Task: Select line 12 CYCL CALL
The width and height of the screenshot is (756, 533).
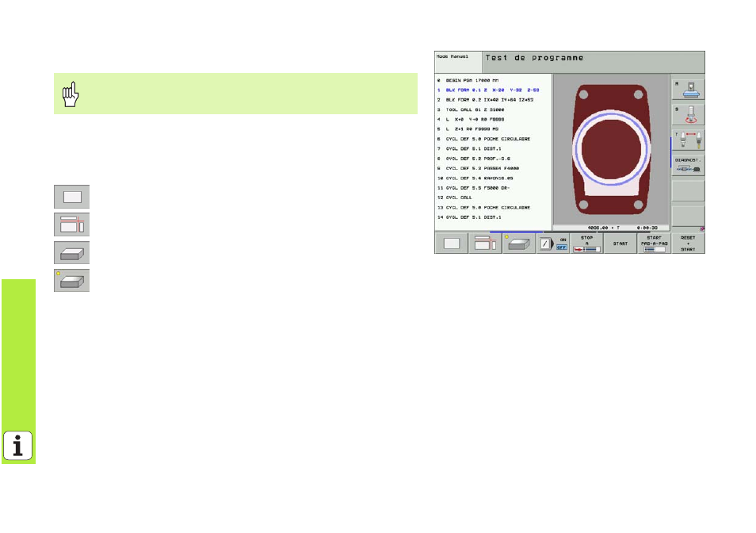Action: tap(455, 197)
